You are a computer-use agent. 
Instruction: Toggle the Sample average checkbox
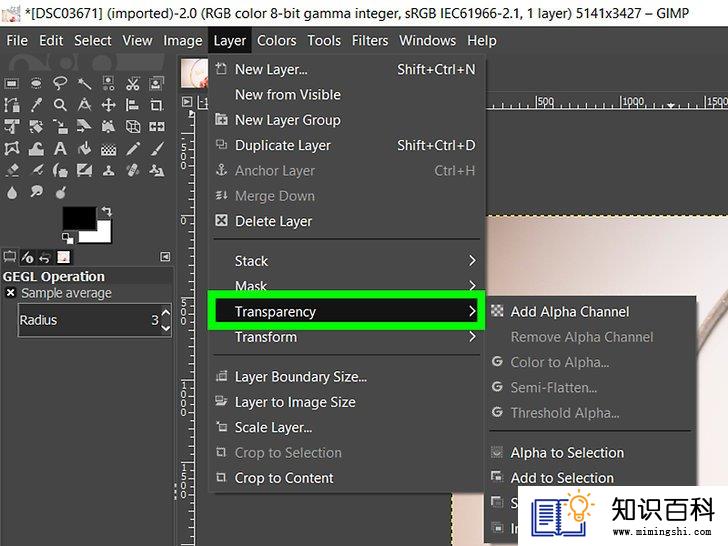11,293
